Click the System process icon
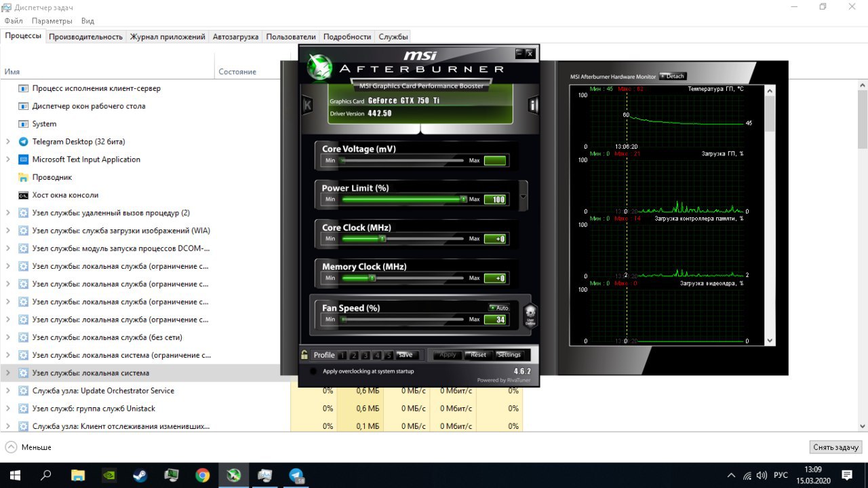This screenshot has width=868, height=488. (23, 124)
